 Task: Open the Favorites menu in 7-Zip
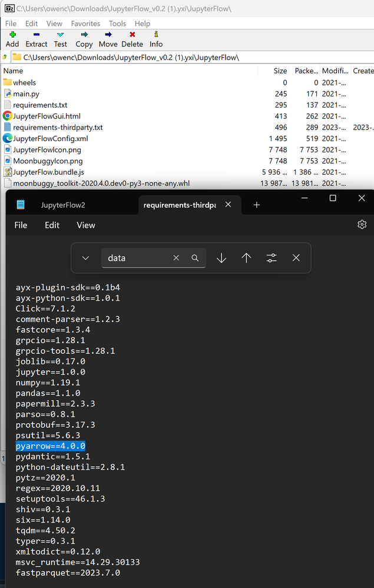pyautogui.click(x=85, y=24)
